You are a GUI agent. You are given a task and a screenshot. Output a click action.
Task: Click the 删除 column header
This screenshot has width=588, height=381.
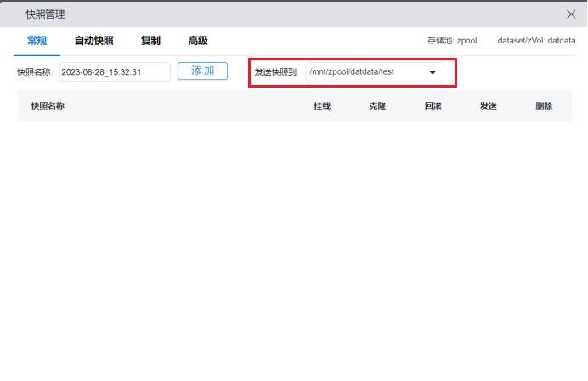point(544,106)
